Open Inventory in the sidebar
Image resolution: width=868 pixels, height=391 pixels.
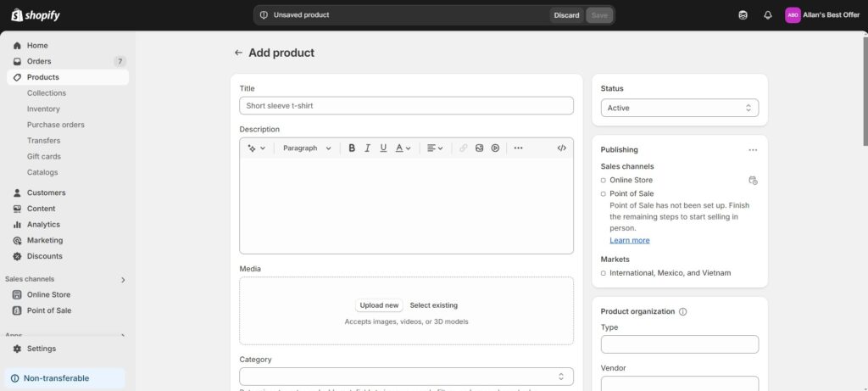coord(43,109)
